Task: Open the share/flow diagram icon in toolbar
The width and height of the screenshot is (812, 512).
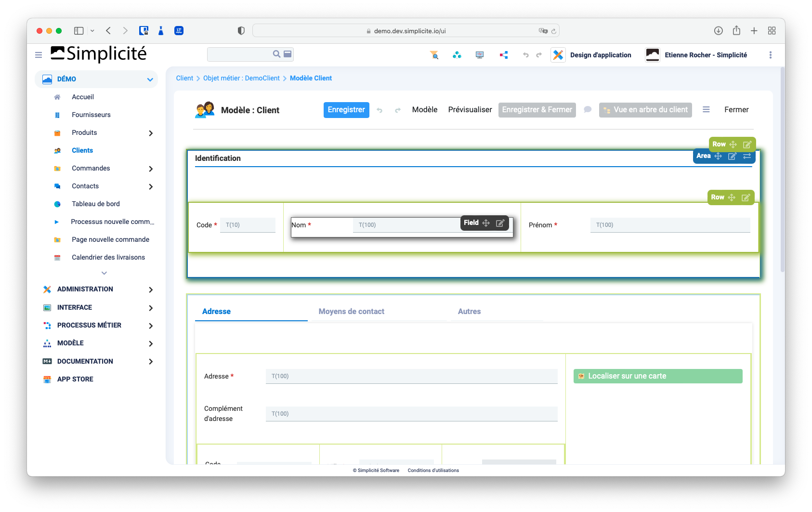Action: tap(504, 54)
